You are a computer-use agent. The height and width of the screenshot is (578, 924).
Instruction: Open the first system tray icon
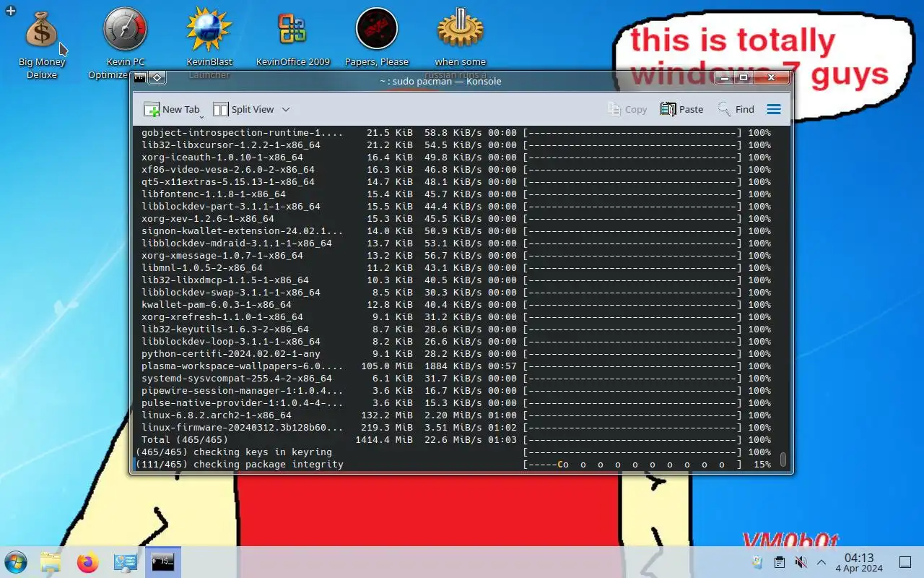point(757,562)
